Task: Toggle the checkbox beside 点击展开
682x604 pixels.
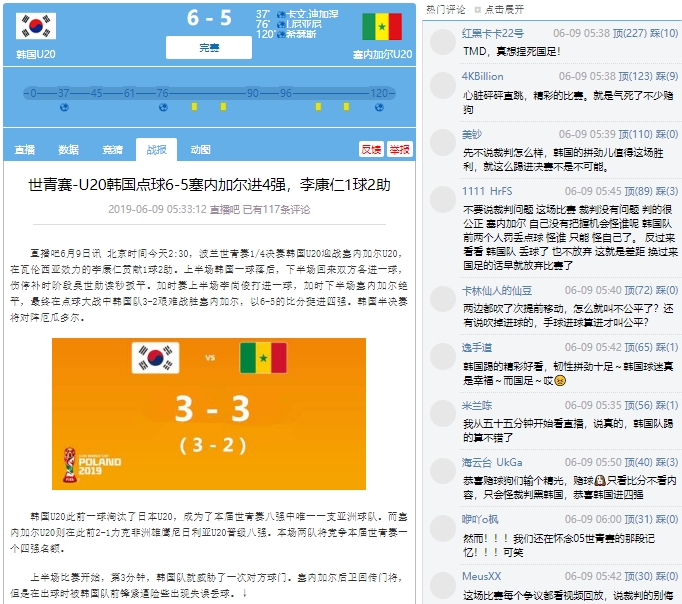Action: point(478,10)
